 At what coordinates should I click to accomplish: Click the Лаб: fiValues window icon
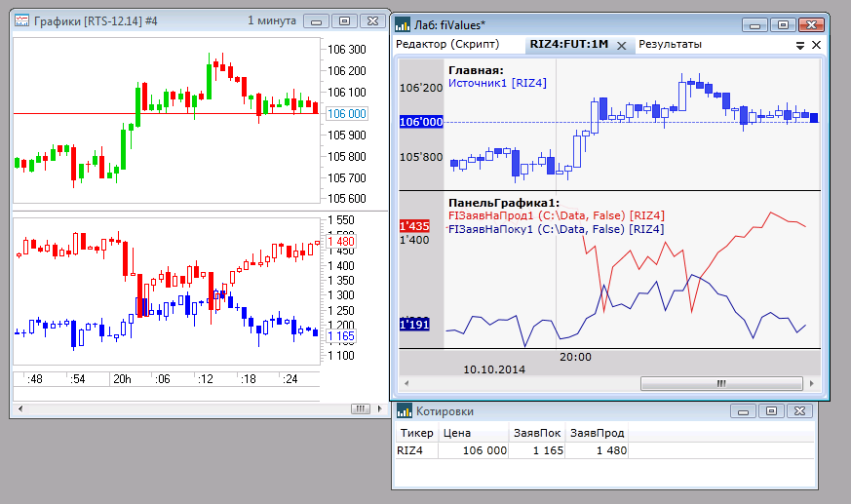(403, 25)
